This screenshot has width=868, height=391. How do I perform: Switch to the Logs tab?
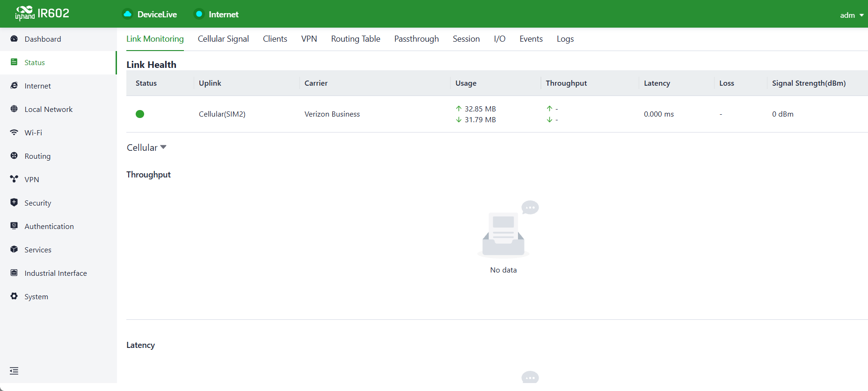(x=565, y=39)
